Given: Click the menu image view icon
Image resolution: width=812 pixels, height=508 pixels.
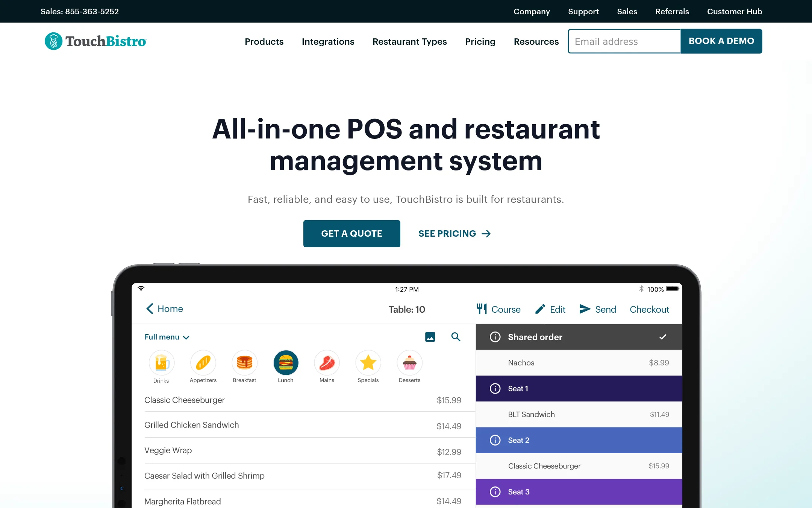Looking at the screenshot, I should (430, 337).
